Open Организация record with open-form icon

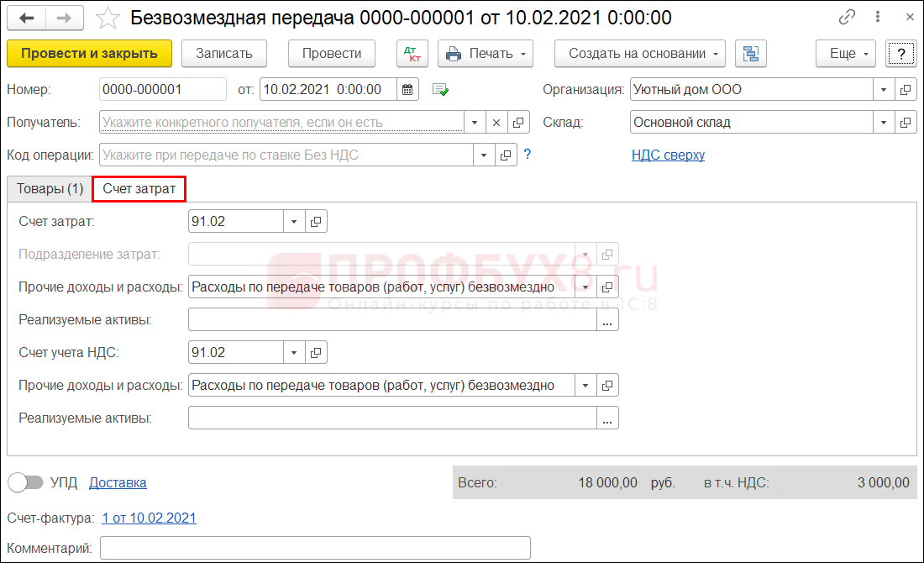point(906,90)
